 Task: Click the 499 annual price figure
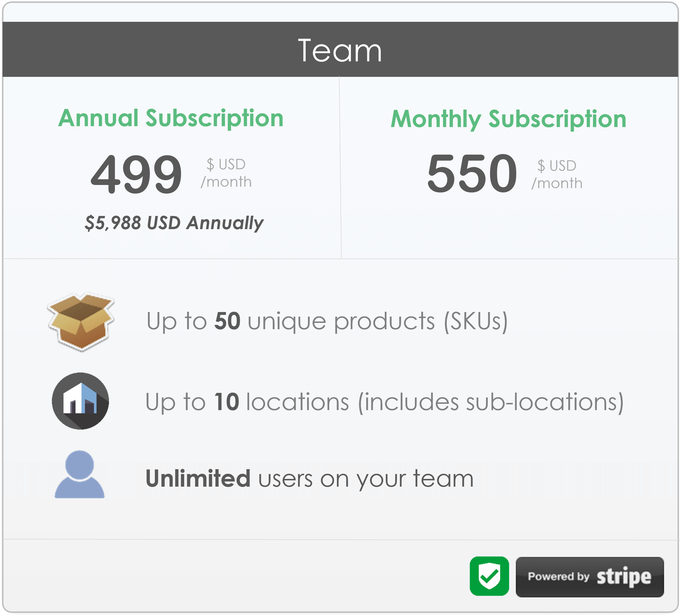[x=136, y=174]
